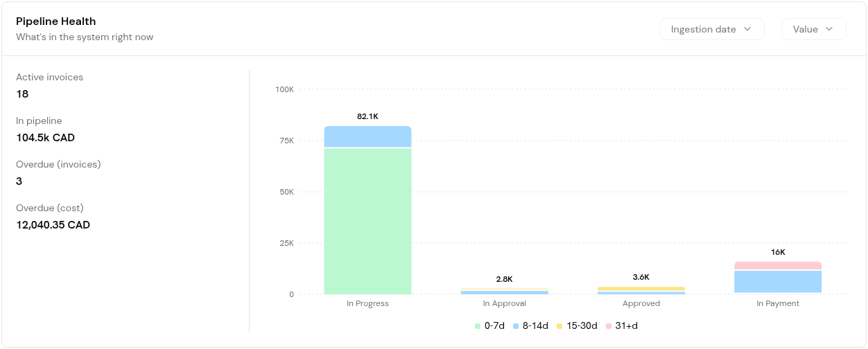
Task: Click the green 0-7d segment of In Progress bar
Action: point(368,222)
